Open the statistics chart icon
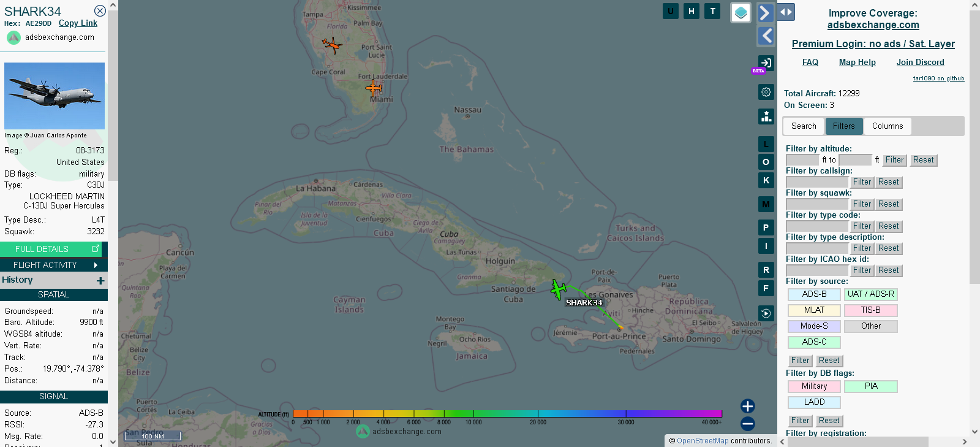The width and height of the screenshot is (980, 447). pos(766,117)
